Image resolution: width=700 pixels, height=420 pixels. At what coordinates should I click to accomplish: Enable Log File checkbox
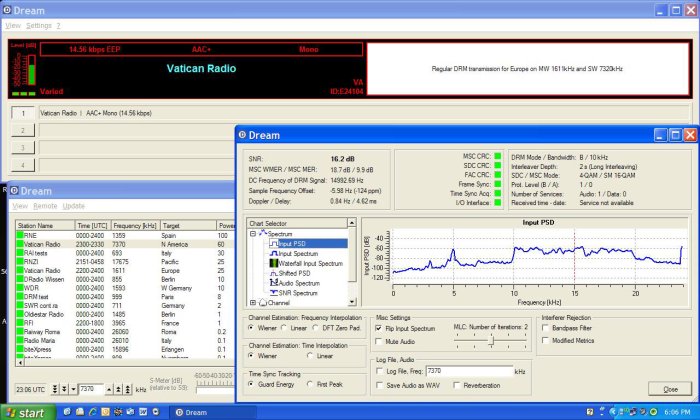[379, 371]
